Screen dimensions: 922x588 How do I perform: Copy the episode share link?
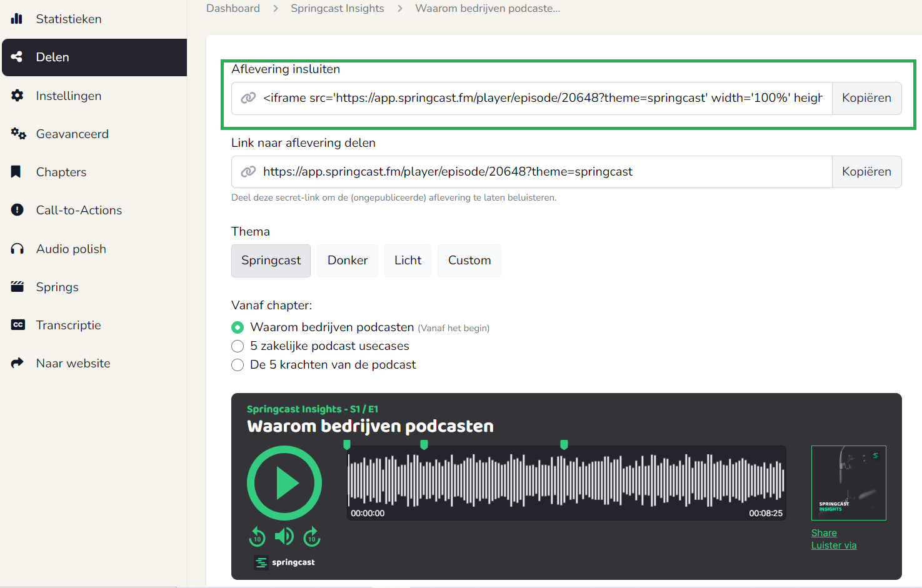866,172
